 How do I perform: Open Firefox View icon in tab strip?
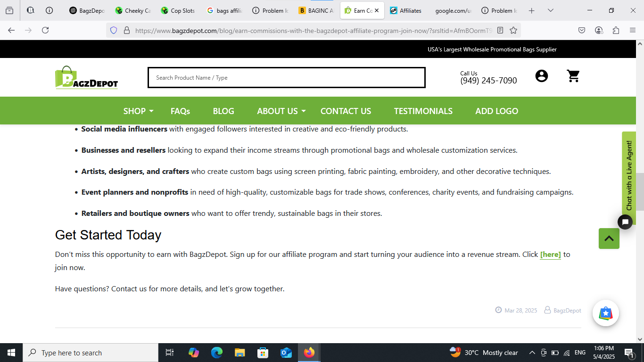click(9, 10)
